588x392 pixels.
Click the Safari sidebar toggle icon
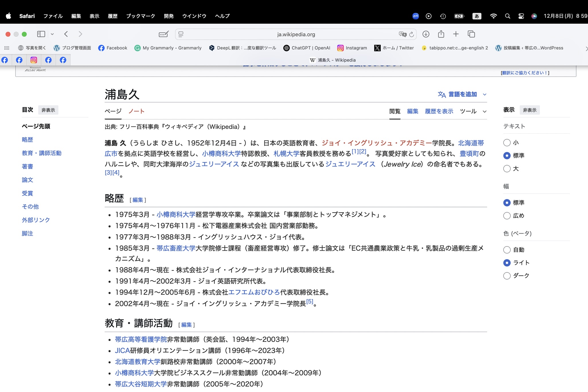coord(41,34)
